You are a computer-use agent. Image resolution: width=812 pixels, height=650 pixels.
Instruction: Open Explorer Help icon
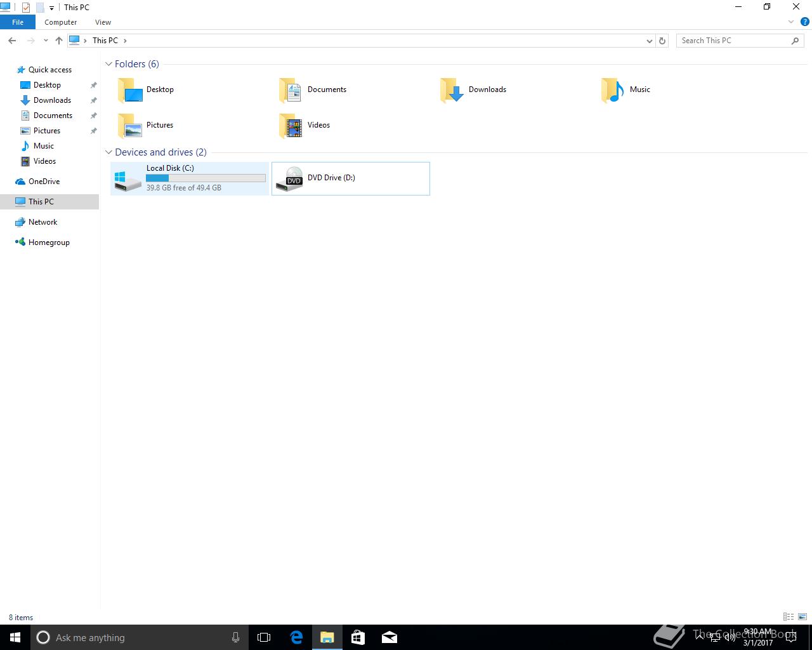click(804, 22)
